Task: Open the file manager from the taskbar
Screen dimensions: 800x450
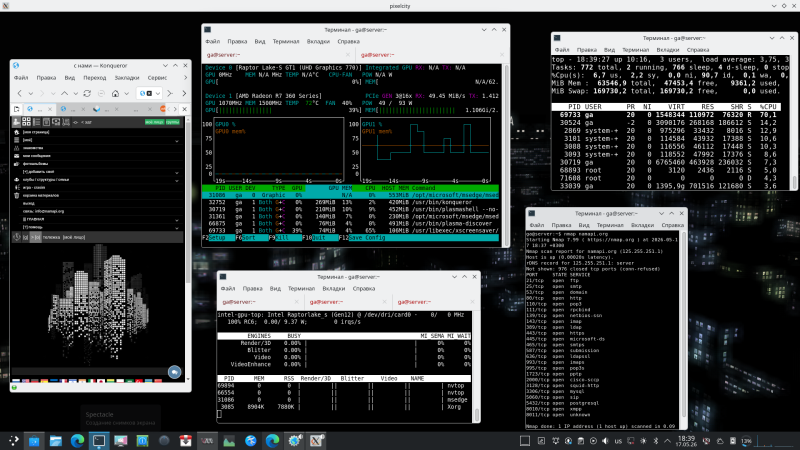Action: coord(56,440)
